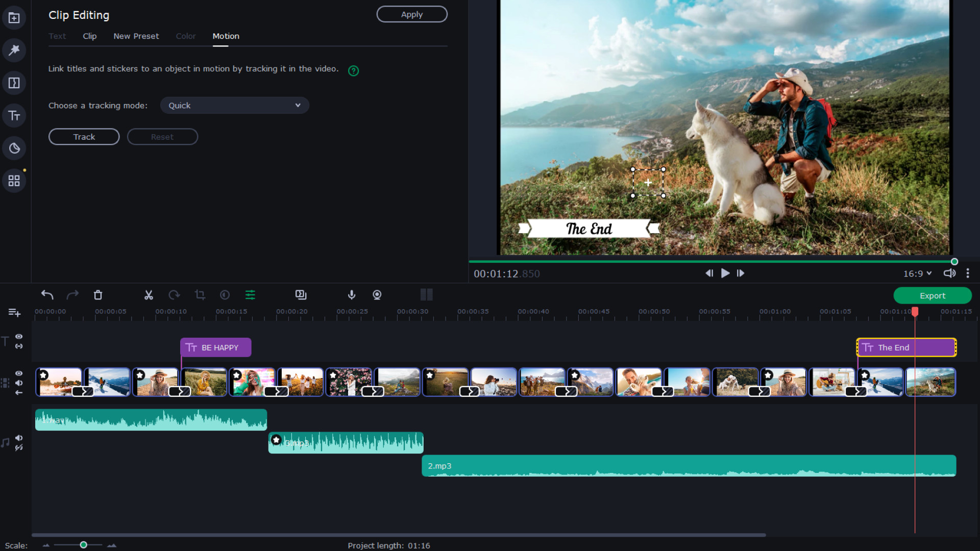Rotate the selected clip
The image size is (980, 551).
174,295
